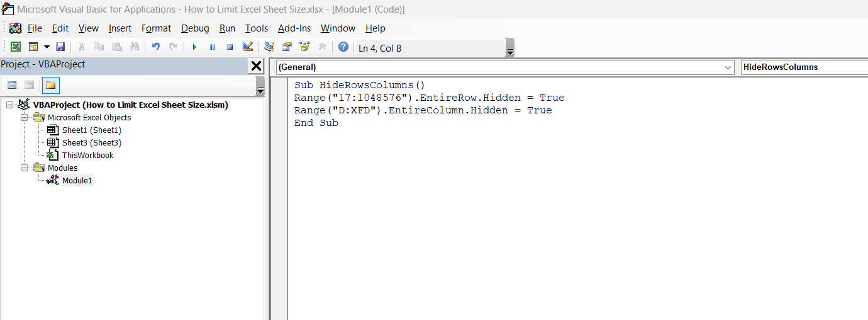Close the Project - VBAProject pane
The image size is (868, 320).
pyautogui.click(x=257, y=66)
